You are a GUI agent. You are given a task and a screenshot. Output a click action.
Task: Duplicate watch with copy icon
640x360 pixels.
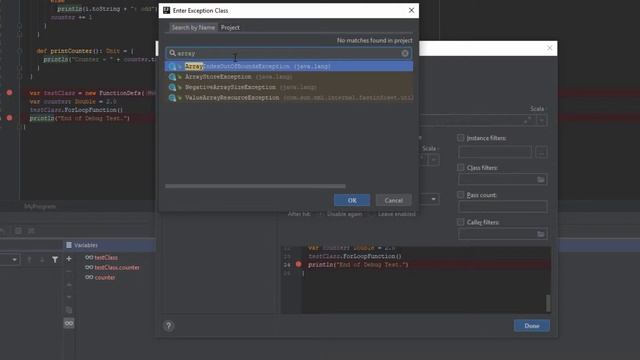click(x=69, y=310)
